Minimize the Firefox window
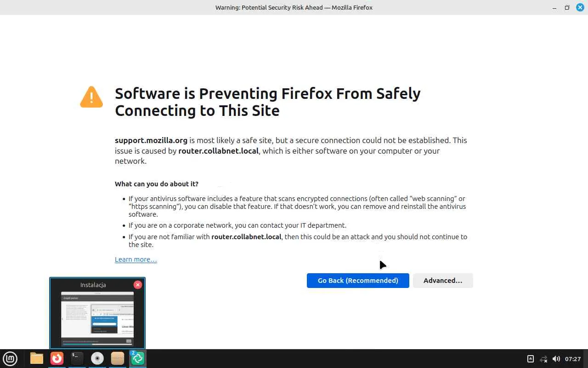Viewport: 588px width, 368px height. click(x=555, y=7)
